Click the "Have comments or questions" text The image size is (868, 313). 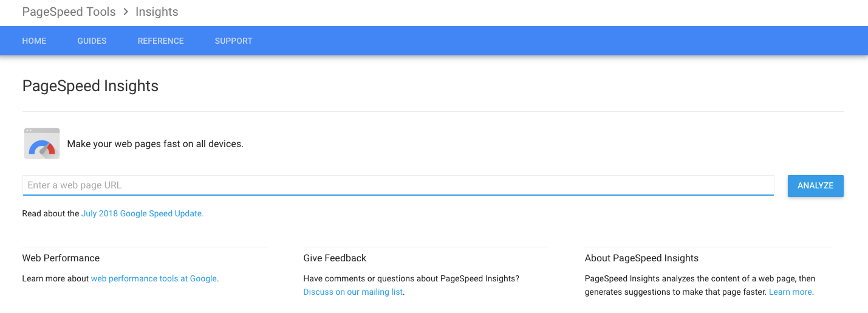point(411,279)
